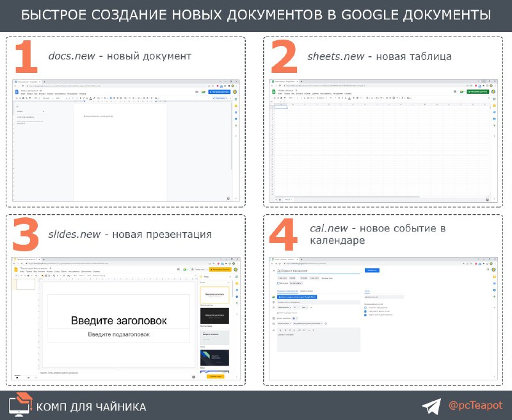Click the Add title field in Calendar
This screenshot has width=512, height=420.
pos(318,271)
